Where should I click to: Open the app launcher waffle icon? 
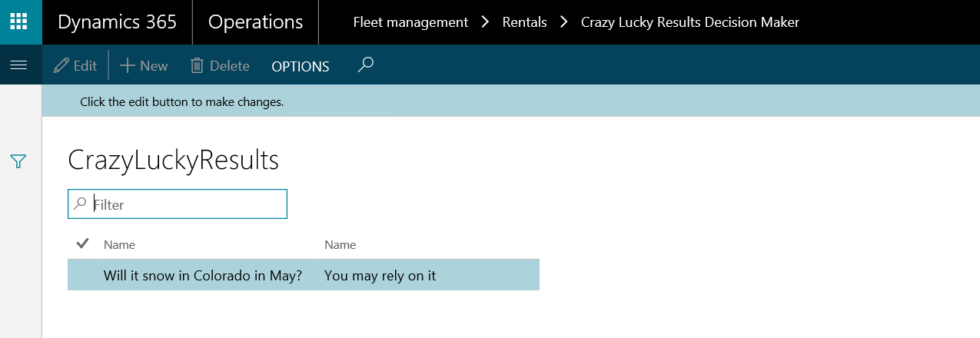(x=21, y=22)
